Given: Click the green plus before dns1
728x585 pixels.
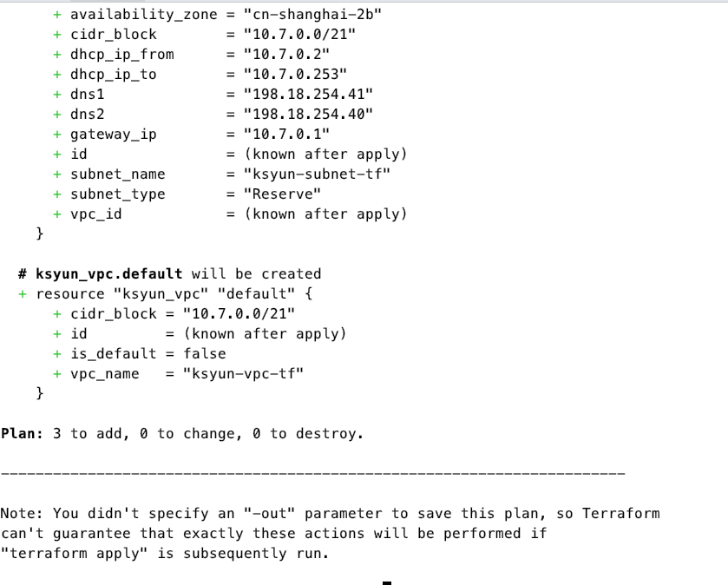Looking at the screenshot, I should (57, 95).
